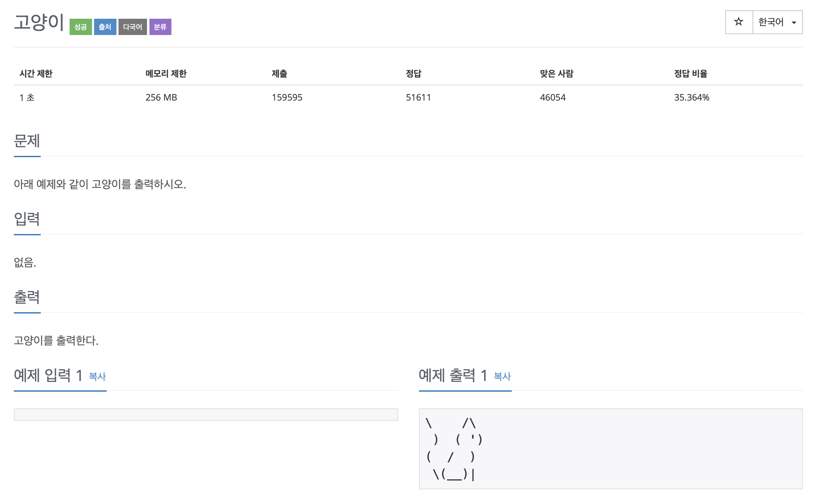
Task: Click the 예제 출력 1 heading
Action: point(453,375)
